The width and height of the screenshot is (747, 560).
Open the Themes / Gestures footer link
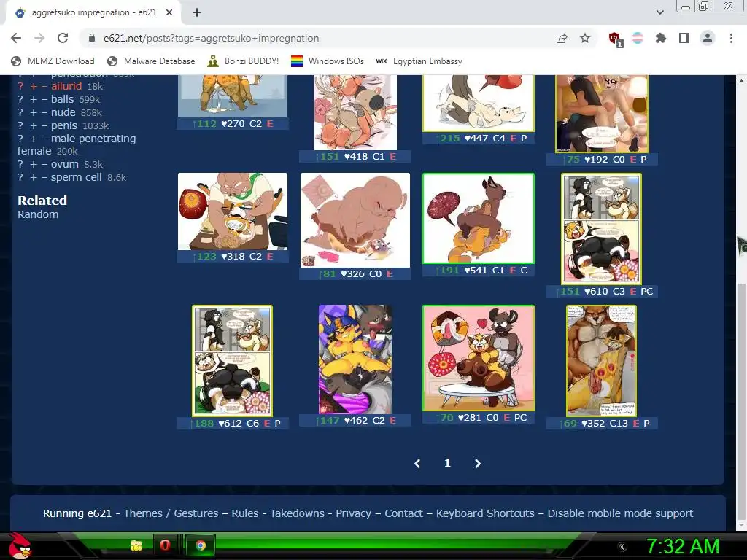(x=171, y=513)
